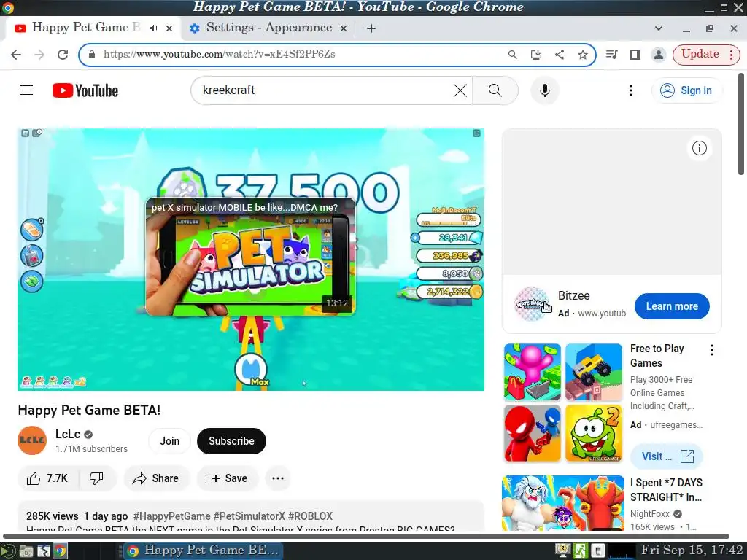Click the ad info icon
The height and width of the screenshot is (560, 747).
(x=699, y=148)
